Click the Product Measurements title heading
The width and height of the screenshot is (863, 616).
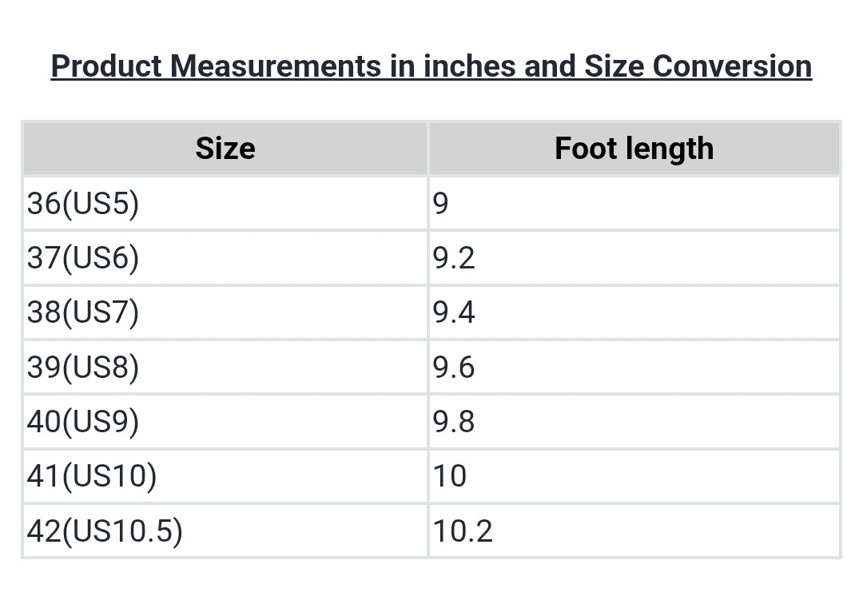pyautogui.click(x=431, y=66)
